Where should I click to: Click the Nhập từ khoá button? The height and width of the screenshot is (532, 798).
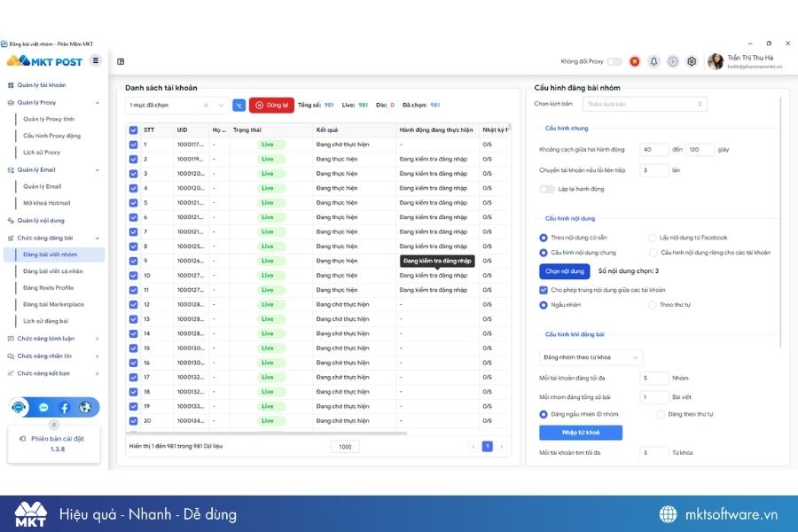[581, 432]
